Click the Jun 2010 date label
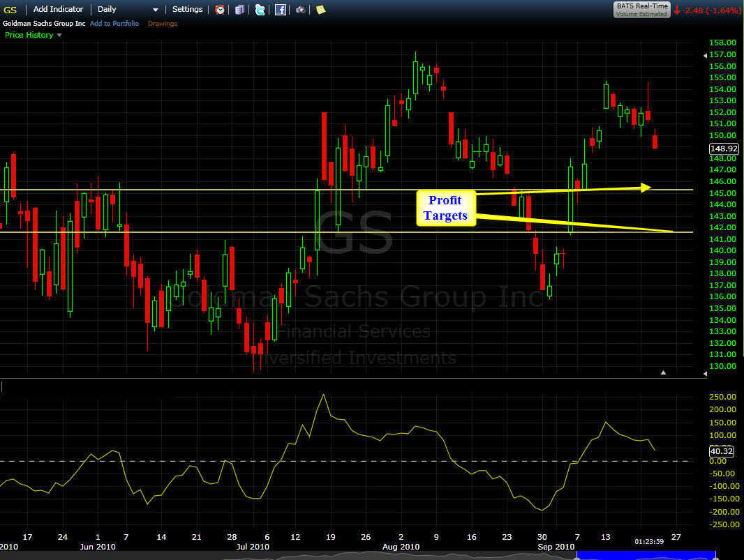Image resolution: width=744 pixels, height=560 pixels. [98, 547]
